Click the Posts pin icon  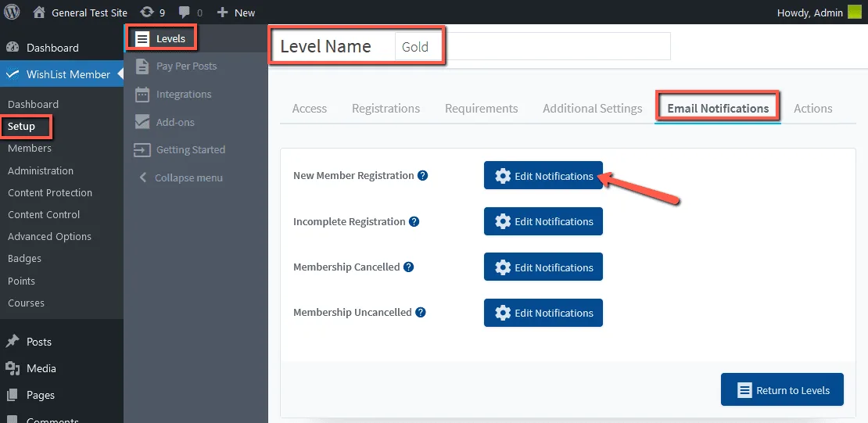(x=13, y=342)
